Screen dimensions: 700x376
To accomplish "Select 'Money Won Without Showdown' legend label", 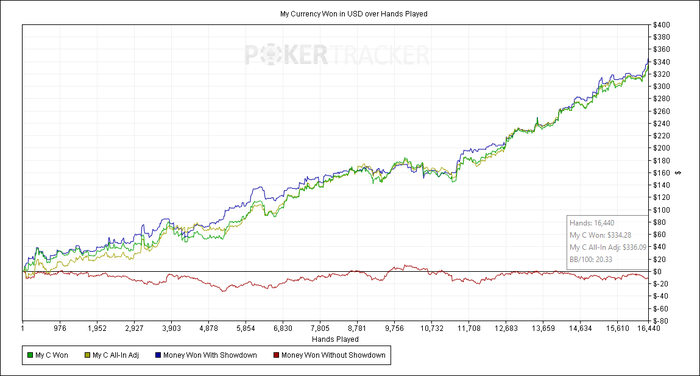I will [333, 355].
